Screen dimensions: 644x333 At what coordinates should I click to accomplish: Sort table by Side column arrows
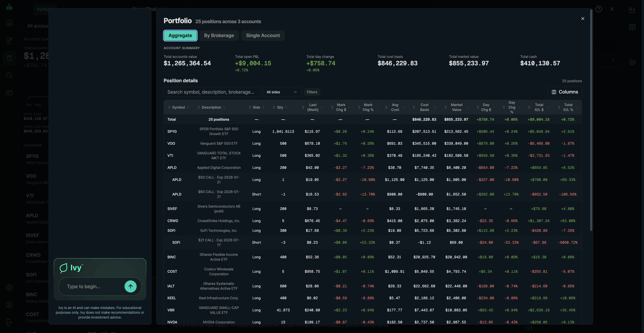click(263, 107)
